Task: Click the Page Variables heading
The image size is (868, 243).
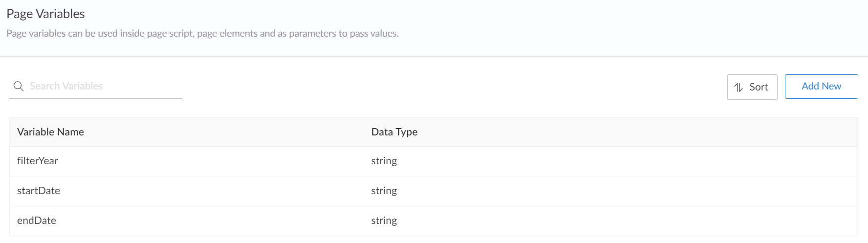Action: 45,14
